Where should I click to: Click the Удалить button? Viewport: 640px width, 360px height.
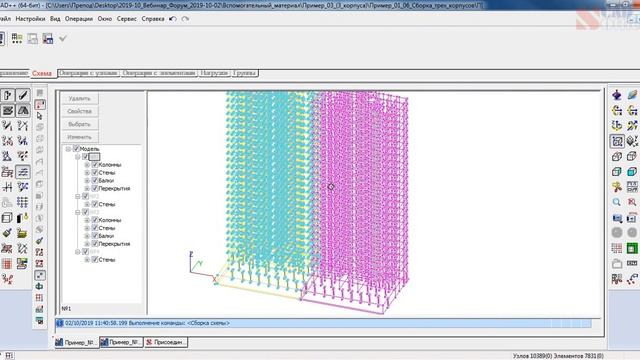point(80,98)
